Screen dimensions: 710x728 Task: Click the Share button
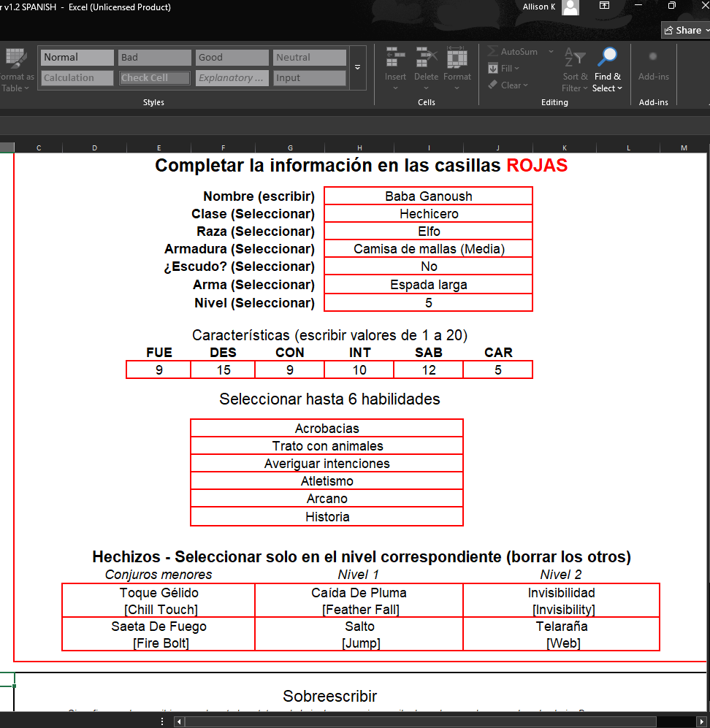point(685,30)
